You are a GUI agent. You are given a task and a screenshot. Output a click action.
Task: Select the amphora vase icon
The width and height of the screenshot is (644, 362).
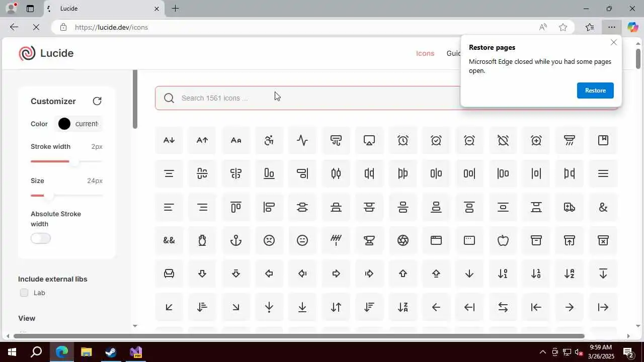(202, 240)
